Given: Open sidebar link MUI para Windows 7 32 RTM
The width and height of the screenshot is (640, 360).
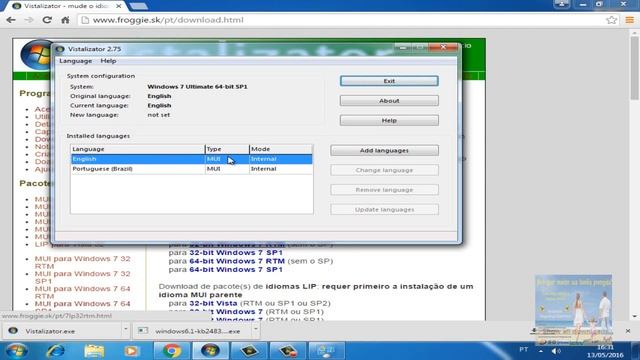Looking at the screenshot, I should (82, 262).
